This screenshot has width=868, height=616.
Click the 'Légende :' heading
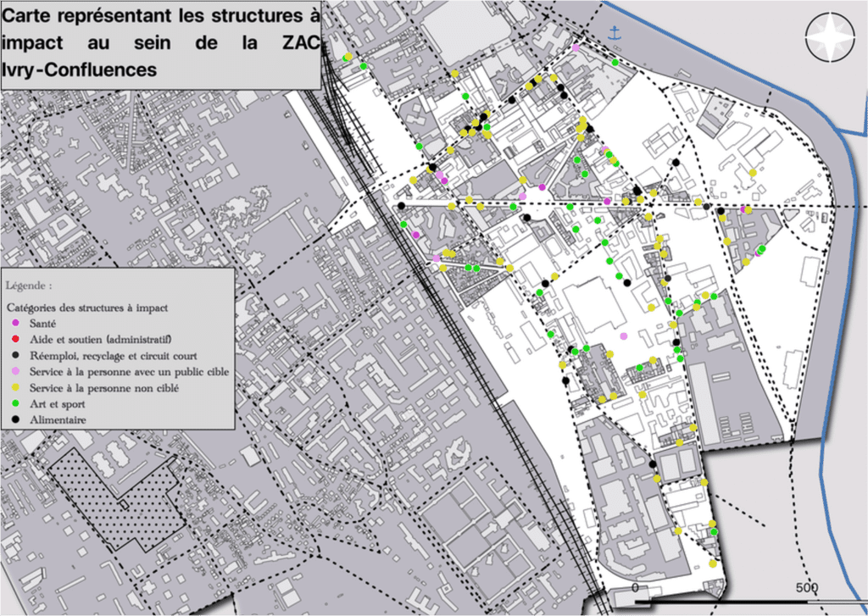(x=29, y=286)
